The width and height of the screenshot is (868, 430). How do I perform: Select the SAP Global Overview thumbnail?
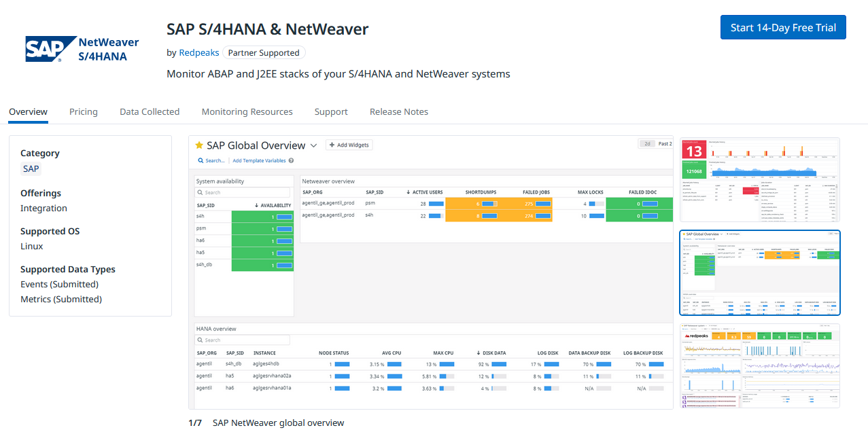[x=760, y=272]
